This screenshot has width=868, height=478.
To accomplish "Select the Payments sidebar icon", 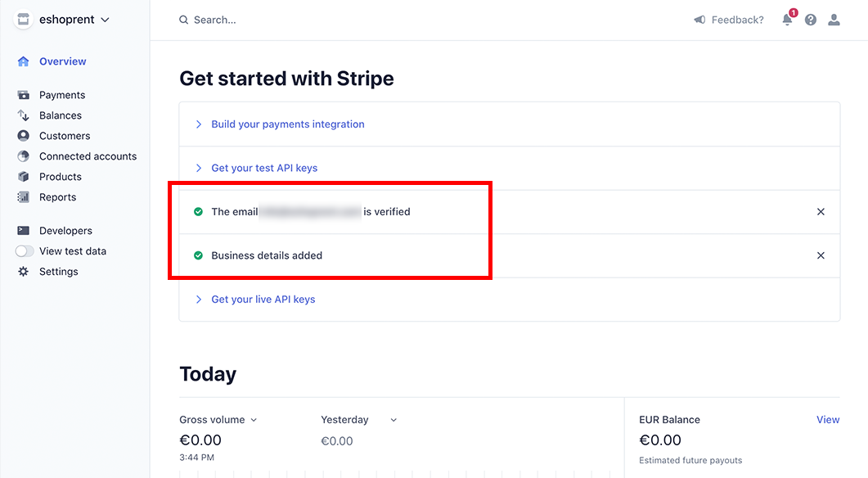I will coord(23,95).
